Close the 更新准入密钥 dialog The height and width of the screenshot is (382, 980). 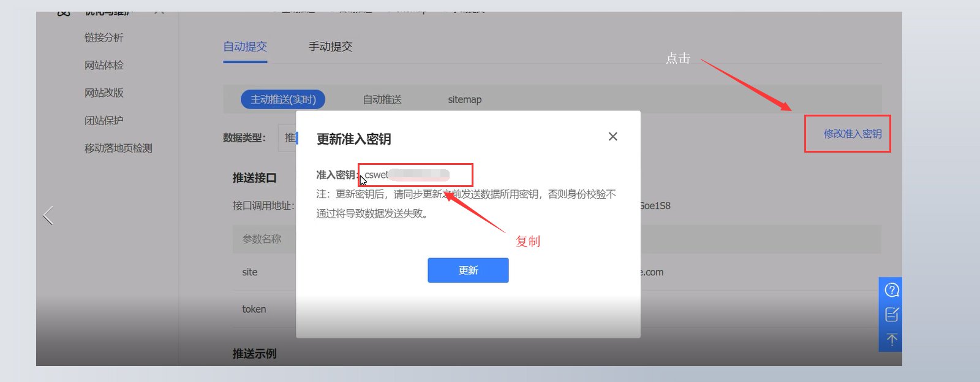(x=612, y=137)
